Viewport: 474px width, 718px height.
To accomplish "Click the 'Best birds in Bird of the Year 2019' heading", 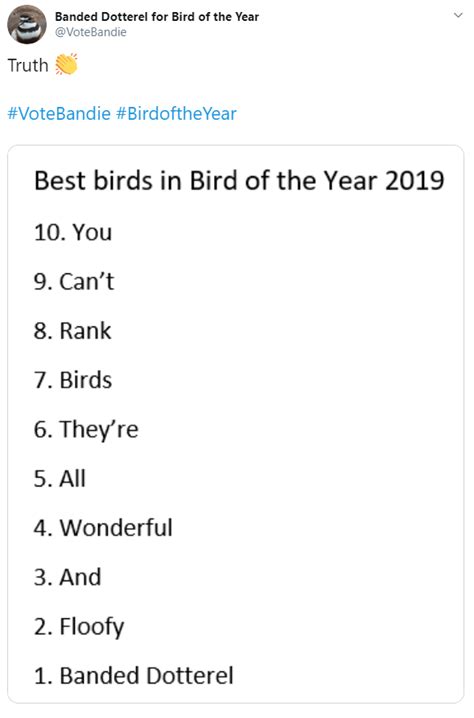I will (x=239, y=180).
